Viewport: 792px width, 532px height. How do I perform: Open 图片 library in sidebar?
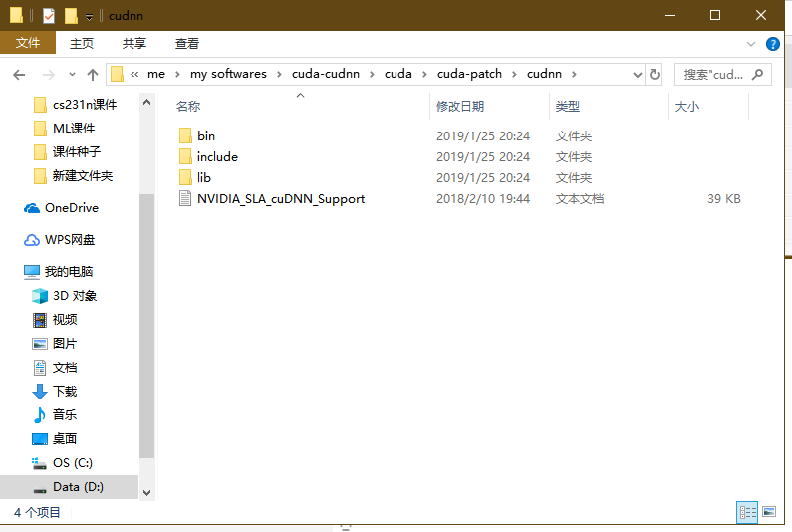pyautogui.click(x=55, y=344)
